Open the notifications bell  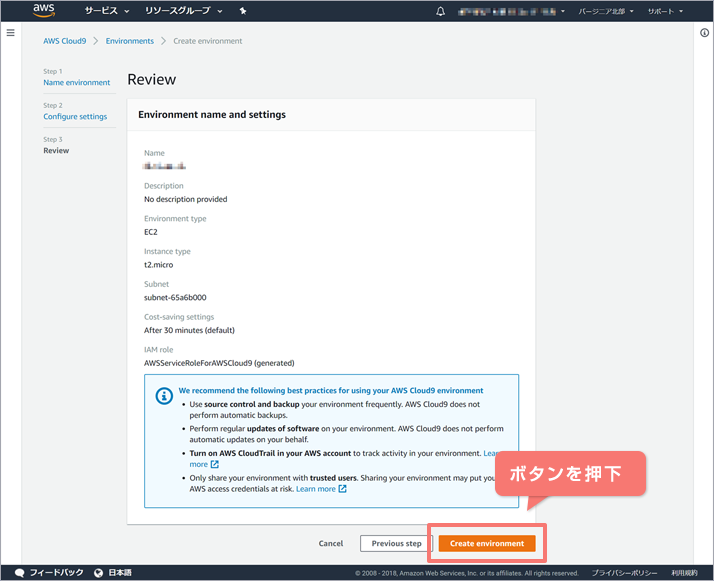[x=440, y=11]
